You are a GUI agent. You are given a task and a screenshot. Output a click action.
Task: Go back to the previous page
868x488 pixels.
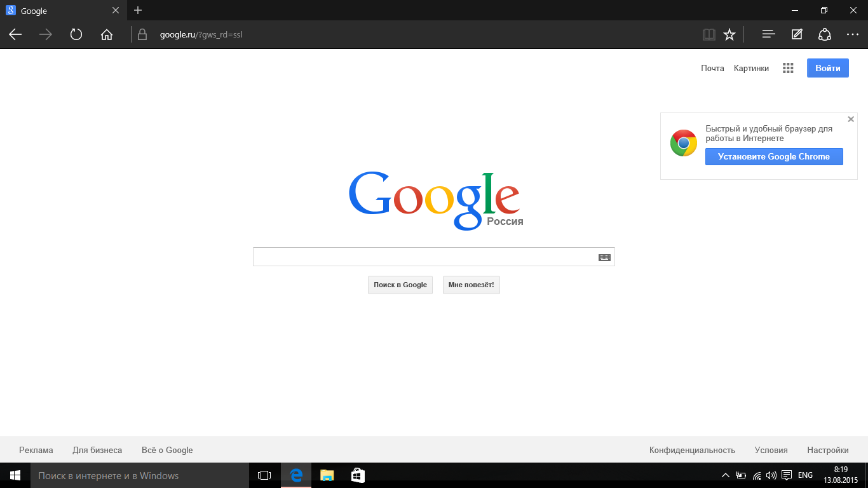[15, 35]
